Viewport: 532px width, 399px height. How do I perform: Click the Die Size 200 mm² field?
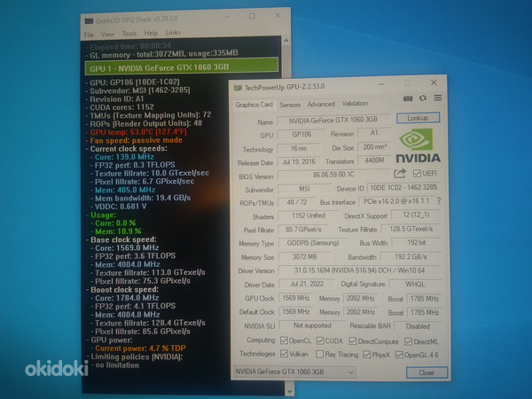point(374,147)
